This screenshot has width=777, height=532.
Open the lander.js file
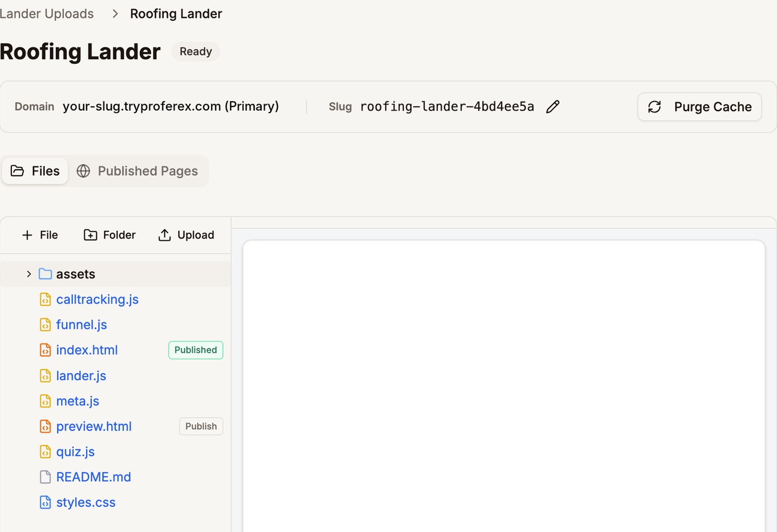click(x=81, y=375)
